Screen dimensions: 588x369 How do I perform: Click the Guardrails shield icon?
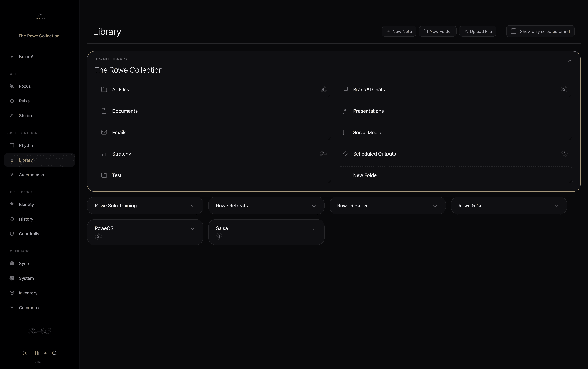point(12,233)
